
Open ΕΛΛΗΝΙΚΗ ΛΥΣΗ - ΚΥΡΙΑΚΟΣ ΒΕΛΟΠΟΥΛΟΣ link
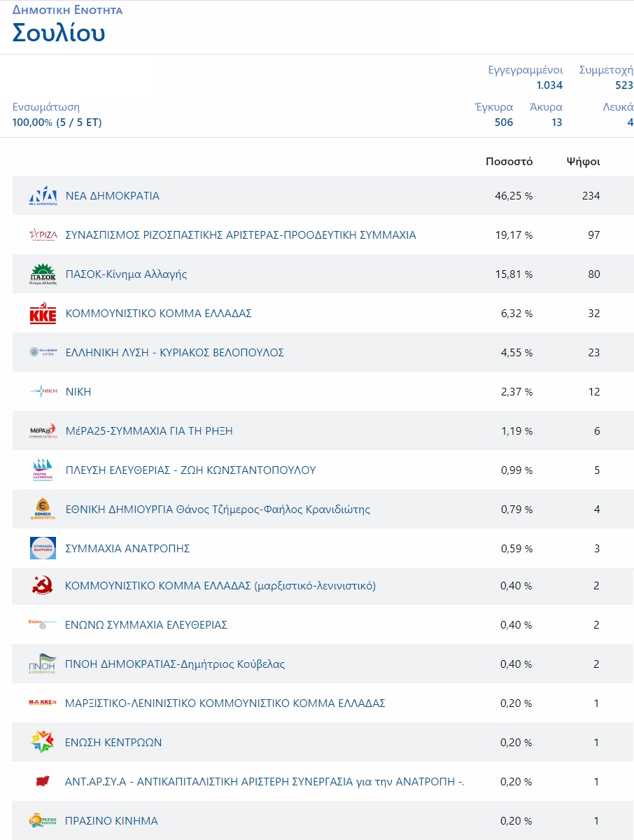175,353
